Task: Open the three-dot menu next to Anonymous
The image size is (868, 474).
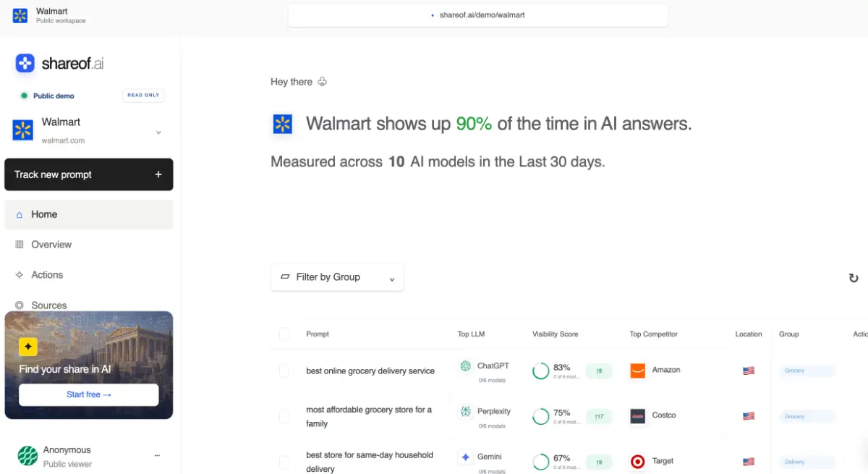Action: 157,456
